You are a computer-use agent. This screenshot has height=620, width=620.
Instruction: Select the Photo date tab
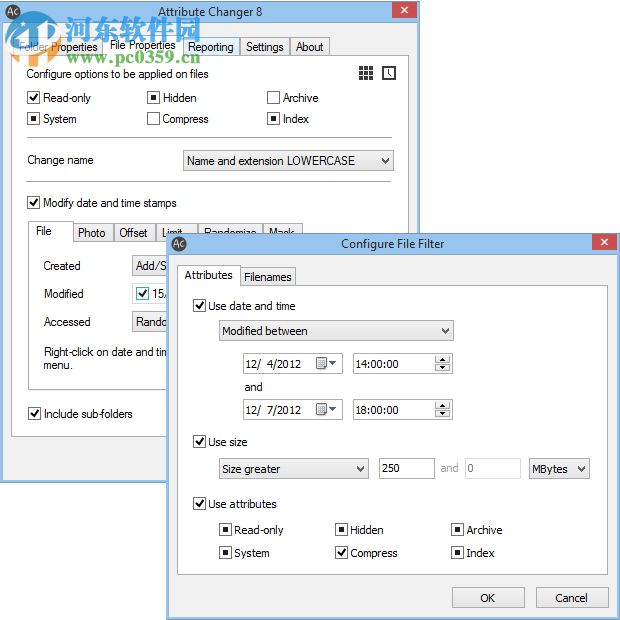(92, 232)
